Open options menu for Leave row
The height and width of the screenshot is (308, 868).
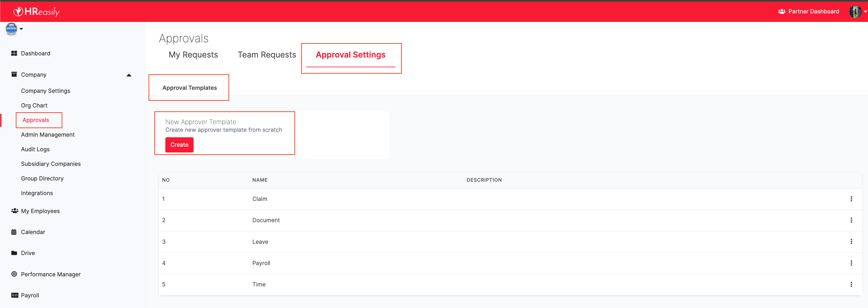pos(851,242)
